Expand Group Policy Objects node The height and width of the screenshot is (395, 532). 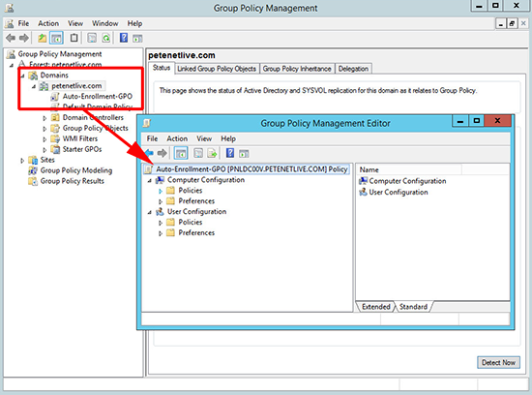pyautogui.click(x=44, y=129)
